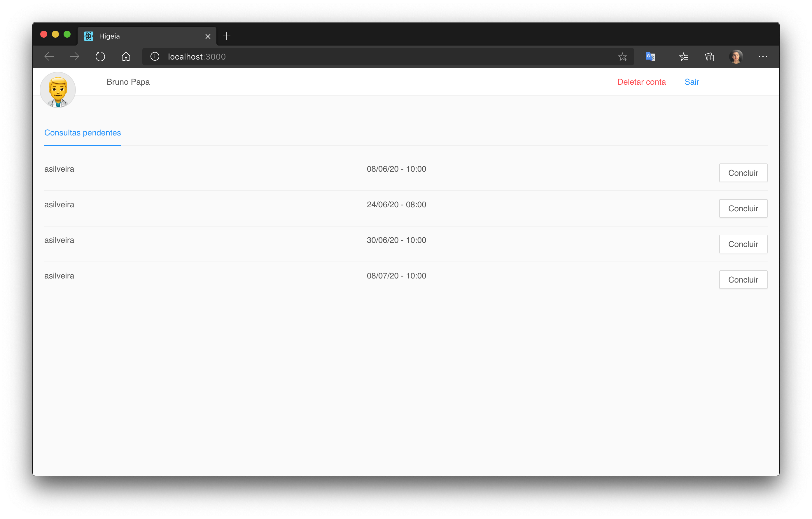Click the browser back arrow

click(49, 57)
